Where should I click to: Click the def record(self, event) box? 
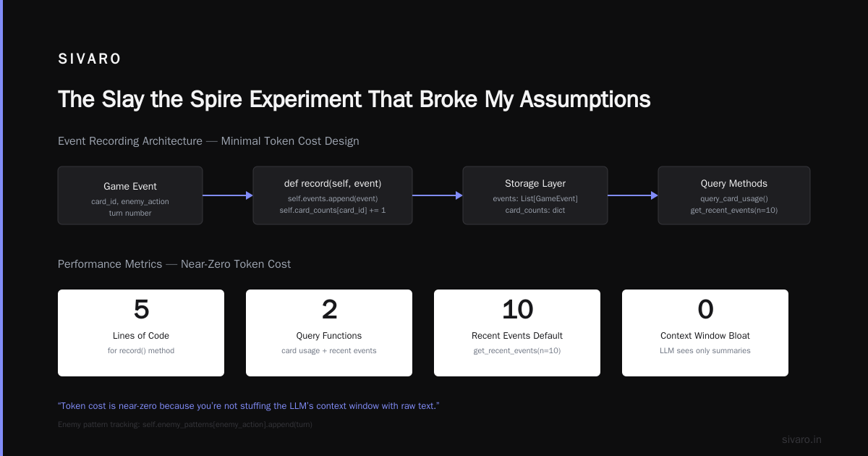pyautogui.click(x=333, y=195)
